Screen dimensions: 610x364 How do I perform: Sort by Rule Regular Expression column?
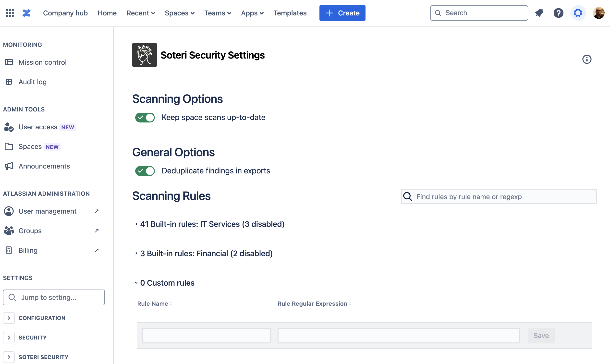tap(314, 304)
